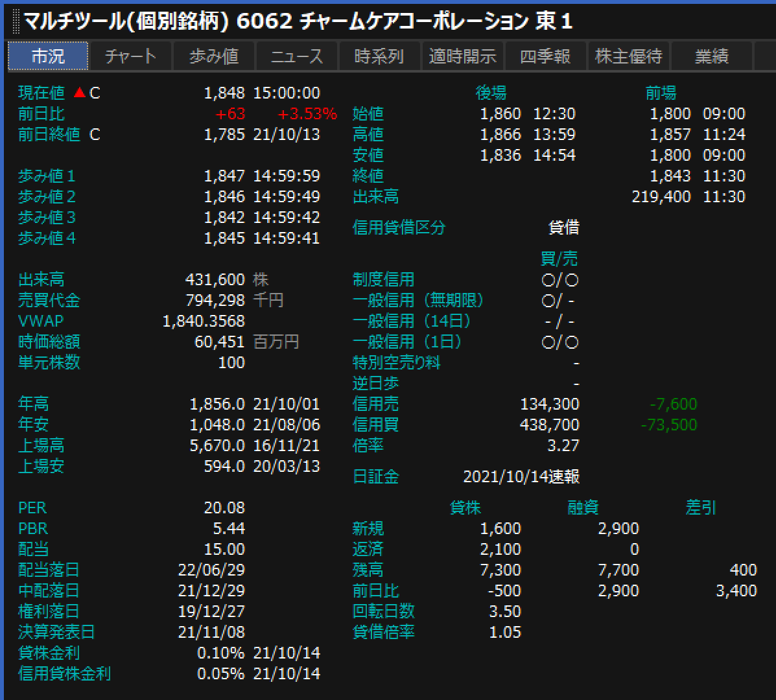Click 一般信用（1日） ○/○ indicator

click(x=560, y=342)
